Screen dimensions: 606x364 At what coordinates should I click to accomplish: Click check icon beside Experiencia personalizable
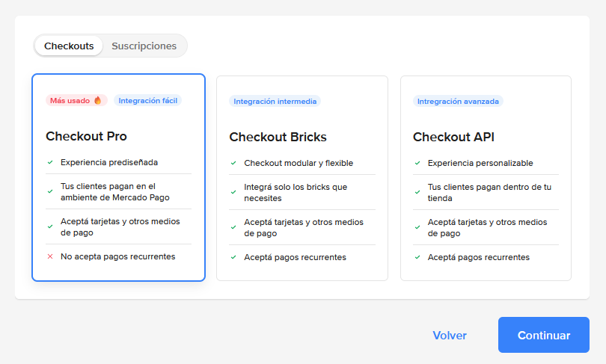coord(417,163)
